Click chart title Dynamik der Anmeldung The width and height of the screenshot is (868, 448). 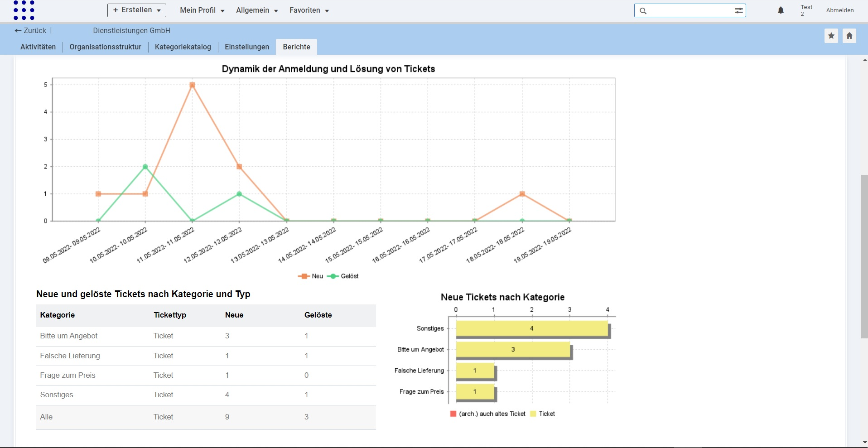pos(328,69)
